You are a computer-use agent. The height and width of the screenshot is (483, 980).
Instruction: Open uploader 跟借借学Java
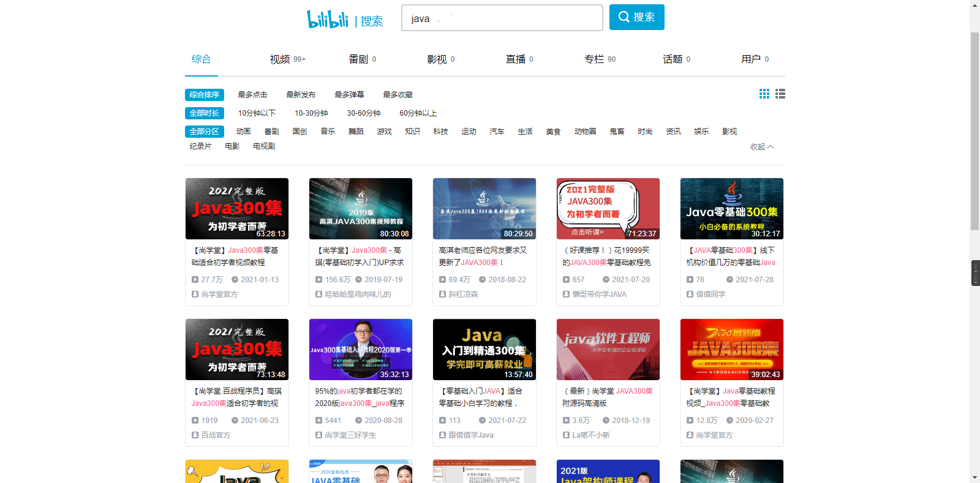pos(471,435)
